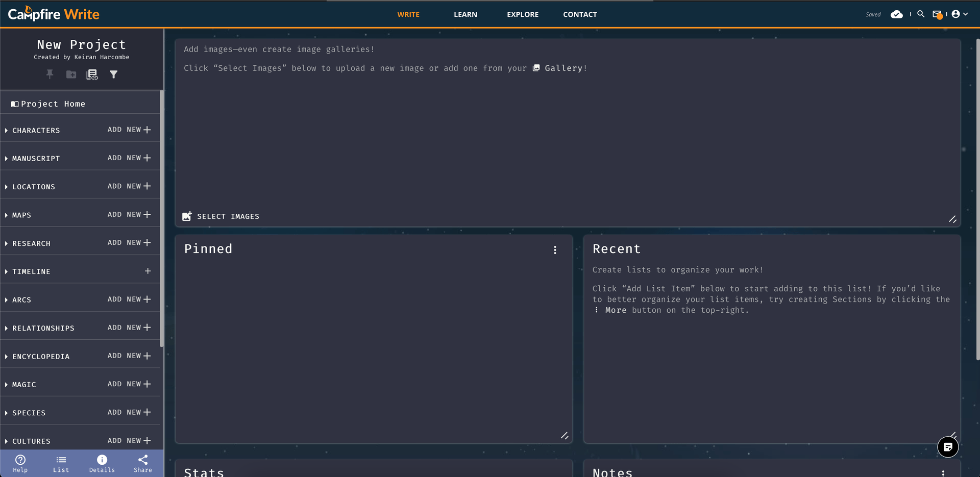Add a new item under MANUSCRIPT

(129, 158)
